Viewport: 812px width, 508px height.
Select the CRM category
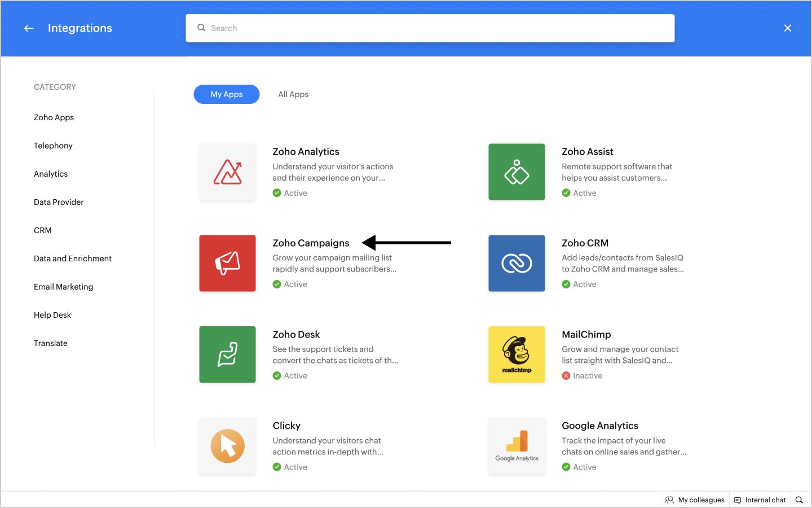coord(43,230)
